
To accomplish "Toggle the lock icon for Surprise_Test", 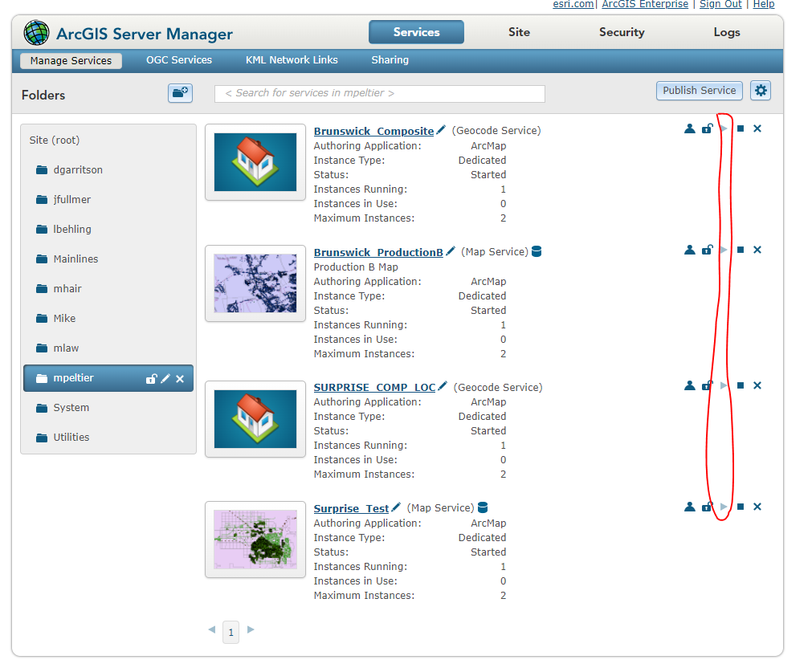I will point(708,507).
